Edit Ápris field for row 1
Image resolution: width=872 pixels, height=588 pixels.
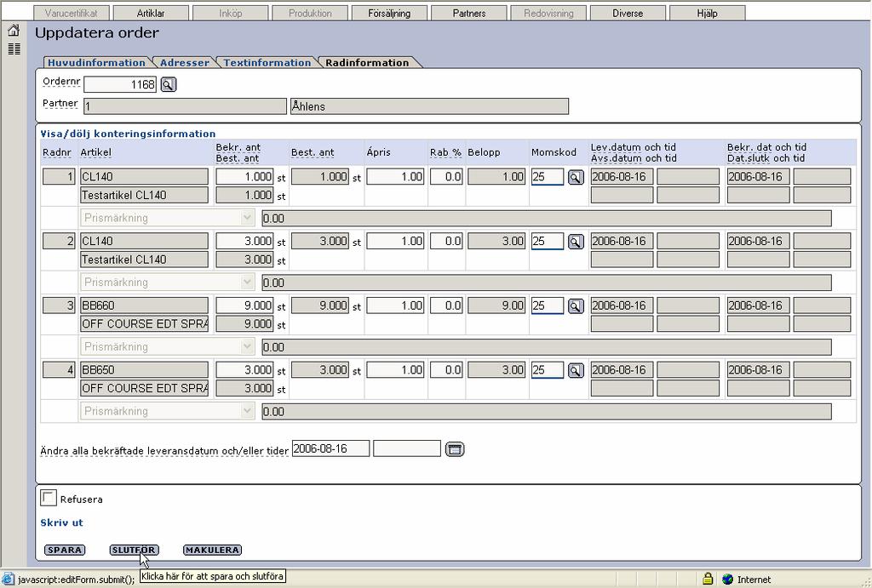[395, 177]
